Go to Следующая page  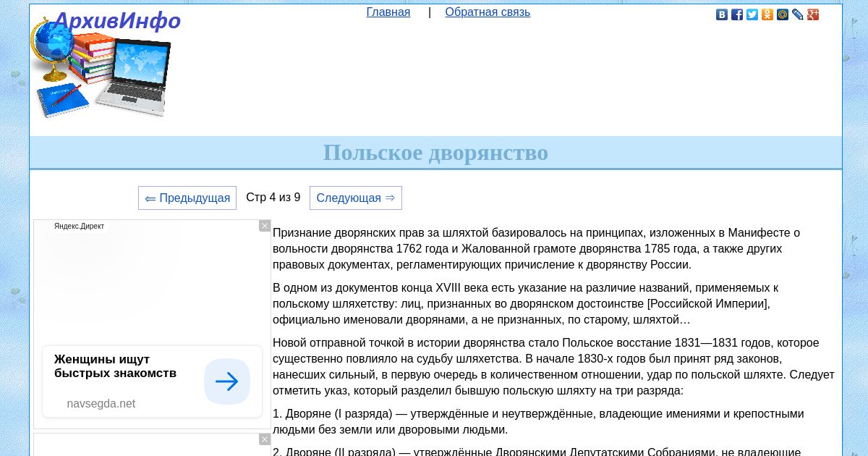355,198
